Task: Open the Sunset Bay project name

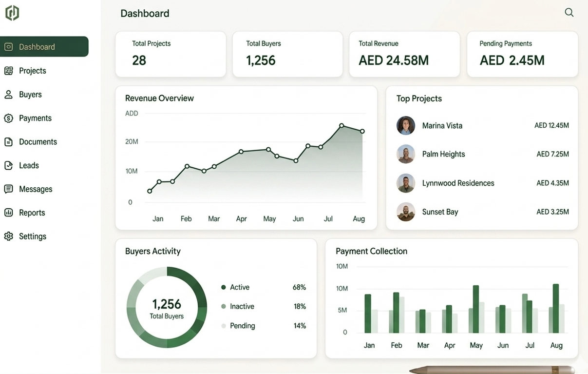Action: pyautogui.click(x=440, y=212)
